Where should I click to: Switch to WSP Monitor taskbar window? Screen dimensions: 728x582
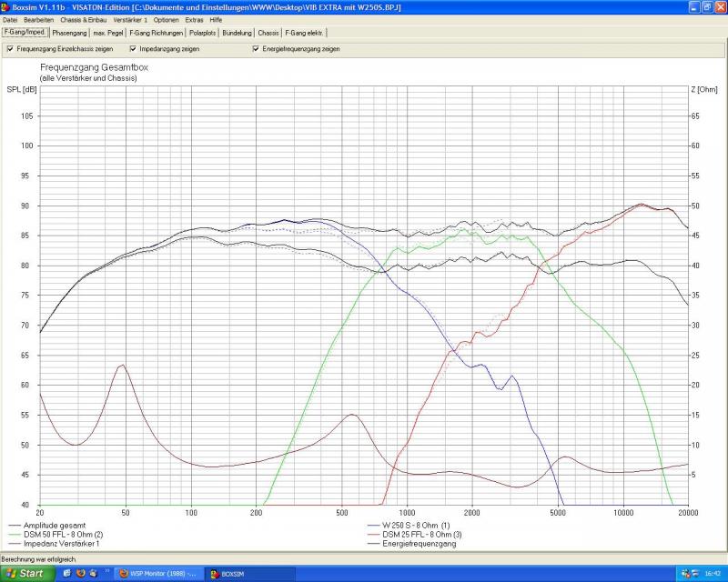[x=157, y=574]
